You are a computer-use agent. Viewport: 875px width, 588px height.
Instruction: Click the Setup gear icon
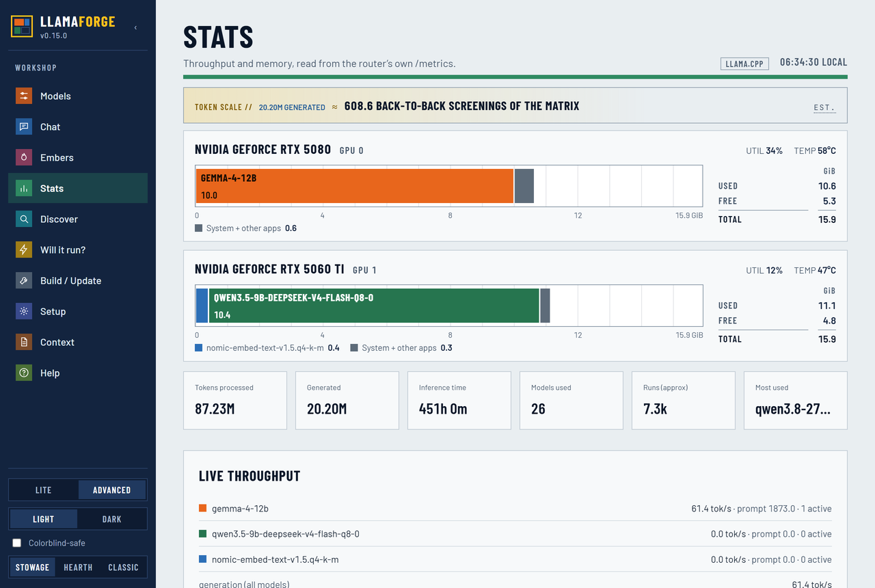pos(24,311)
